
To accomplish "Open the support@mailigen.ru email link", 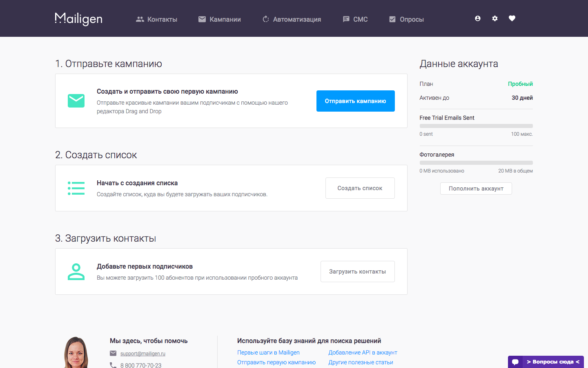I will coord(142,354).
